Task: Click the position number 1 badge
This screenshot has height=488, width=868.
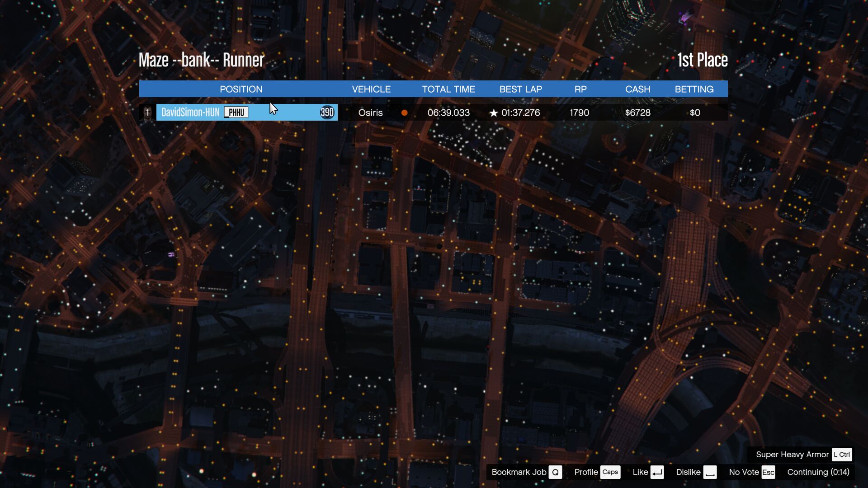Action: coord(147,113)
